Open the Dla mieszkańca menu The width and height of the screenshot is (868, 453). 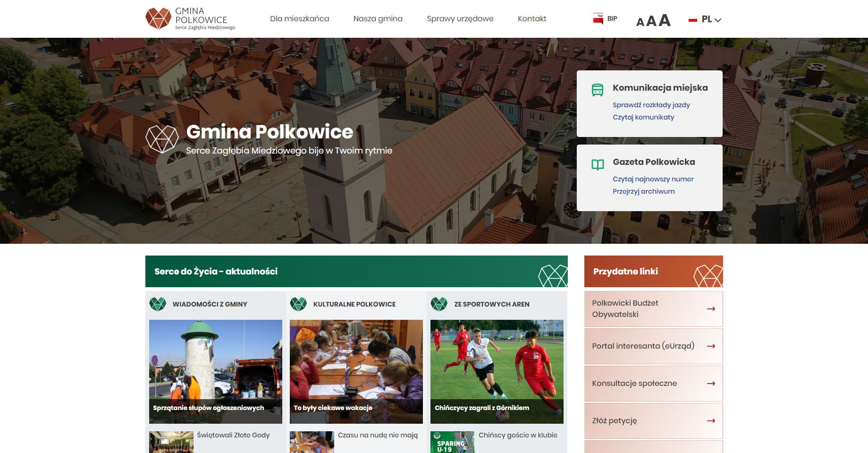(299, 19)
